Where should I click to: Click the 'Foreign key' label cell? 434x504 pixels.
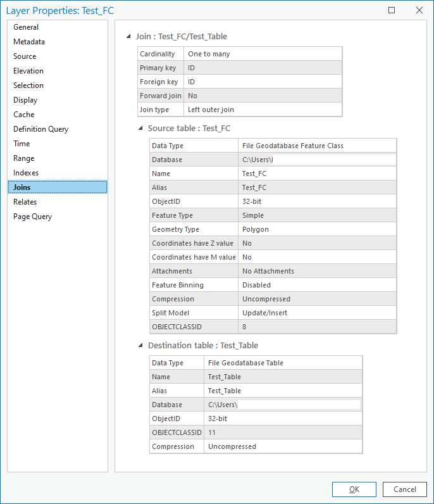(x=161, y=82)
